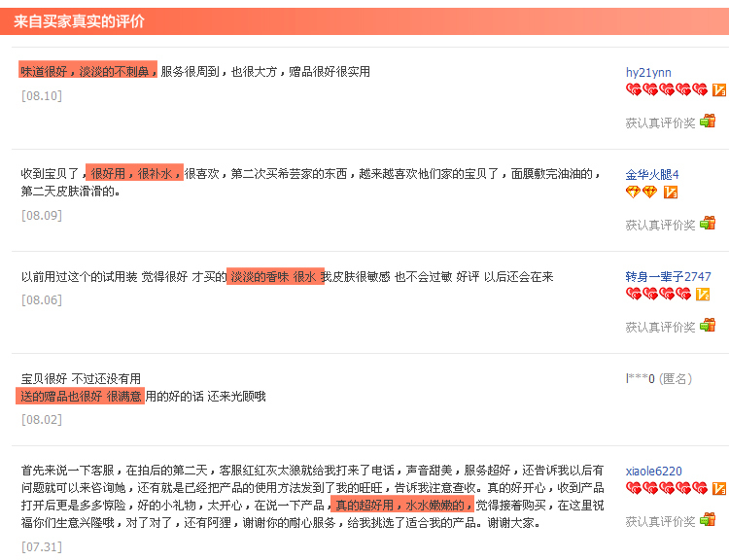
Task: Click the VIP badge beside xiaole6220's hearts
Action: 718,488
